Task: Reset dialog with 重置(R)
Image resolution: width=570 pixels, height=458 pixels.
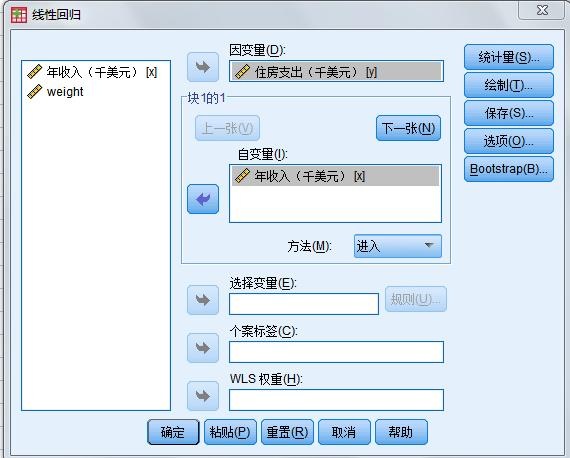Action: tap(287, 432)
